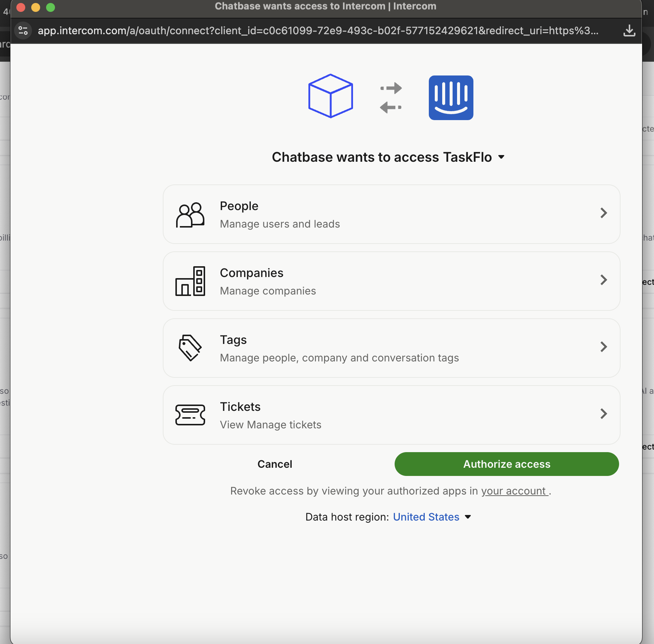Select the People heading text
The width and height of the screenshot is (654, 644).
coord(239,206)
